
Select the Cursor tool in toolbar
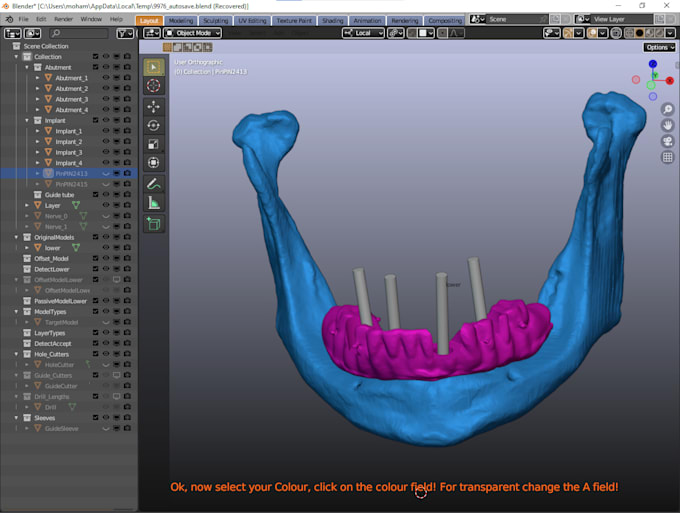tap(154, 85)
